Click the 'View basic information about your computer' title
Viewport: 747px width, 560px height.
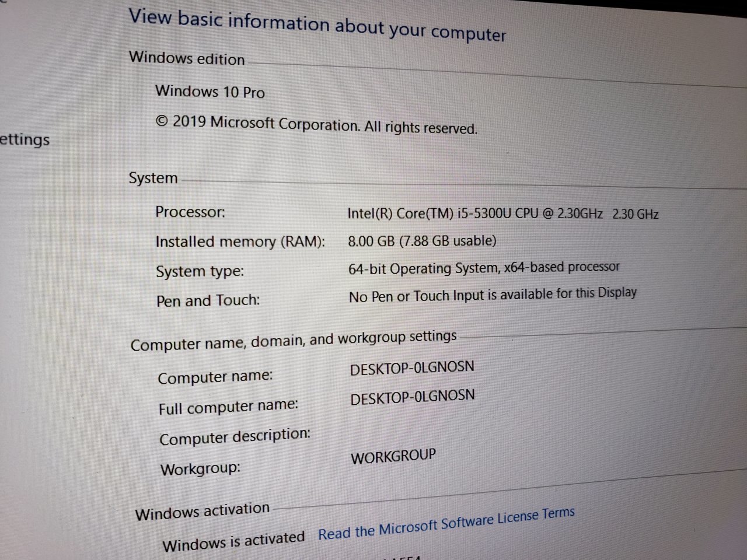click(x=317, y=25)
